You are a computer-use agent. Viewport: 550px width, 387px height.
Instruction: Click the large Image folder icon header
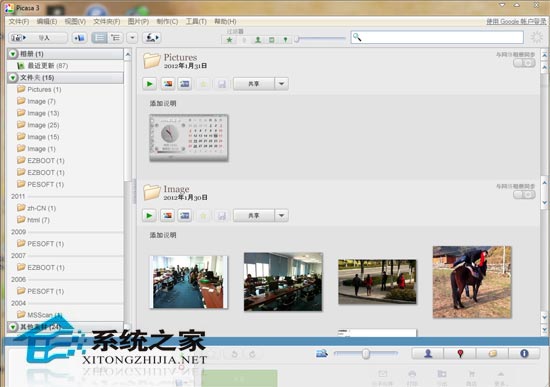tap(152, 192)
